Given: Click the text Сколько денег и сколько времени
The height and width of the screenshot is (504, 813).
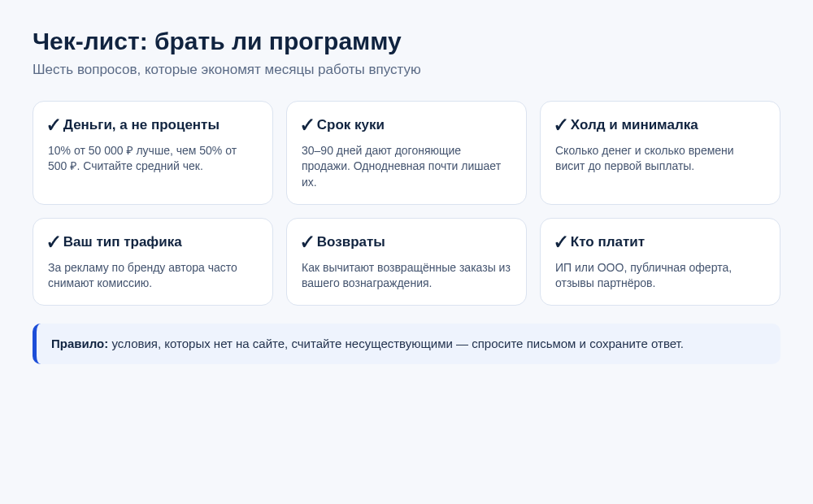Looking at the screenshot, I should pos(645,159).
